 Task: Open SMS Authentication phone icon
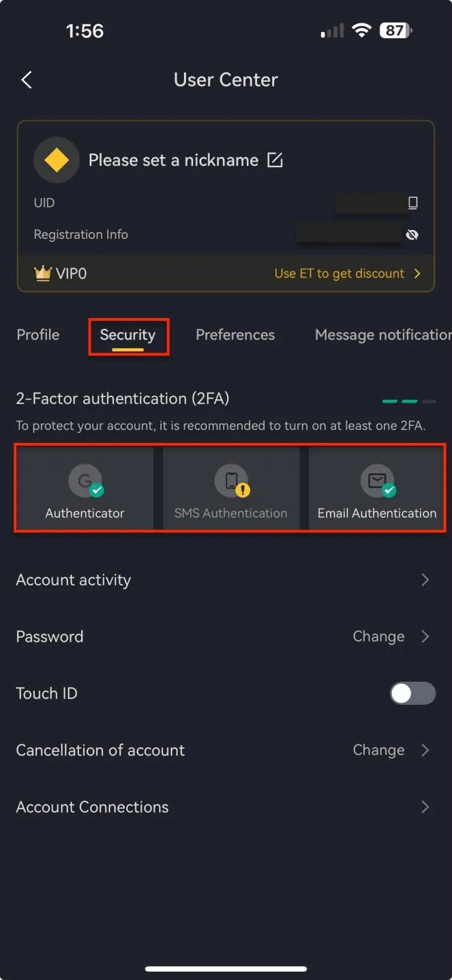tap(231, 480)
